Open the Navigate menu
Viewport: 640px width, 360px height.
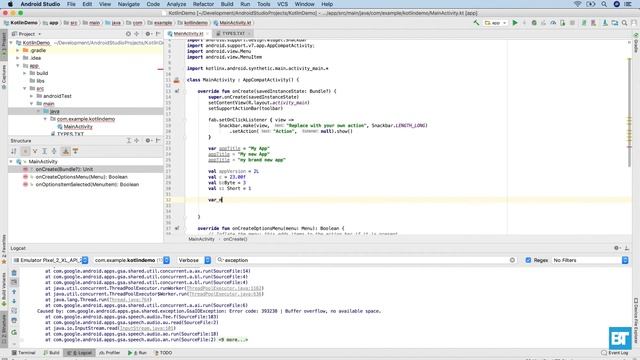point(129,4)
